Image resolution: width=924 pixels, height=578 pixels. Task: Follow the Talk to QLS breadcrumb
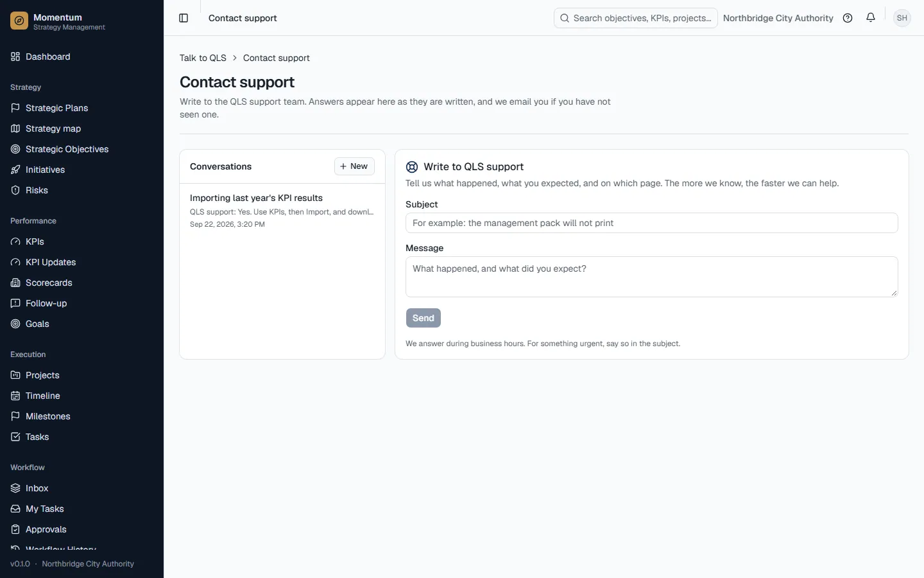[x=203, y=58]
